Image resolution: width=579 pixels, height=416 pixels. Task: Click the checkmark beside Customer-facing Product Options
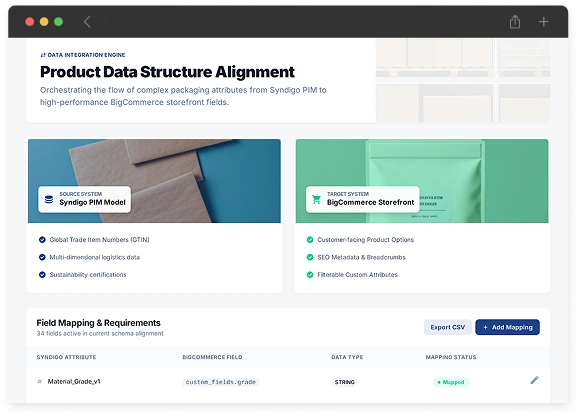click(310, 240)
